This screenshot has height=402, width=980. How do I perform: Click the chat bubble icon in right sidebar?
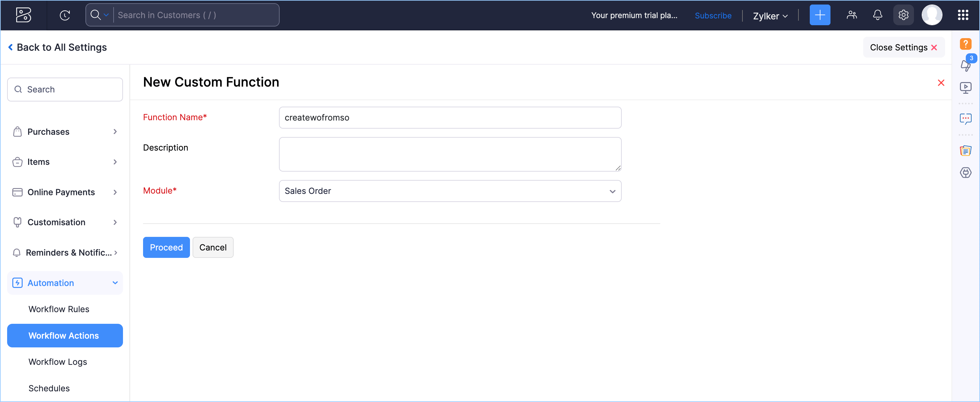click(x=965, y=119)
